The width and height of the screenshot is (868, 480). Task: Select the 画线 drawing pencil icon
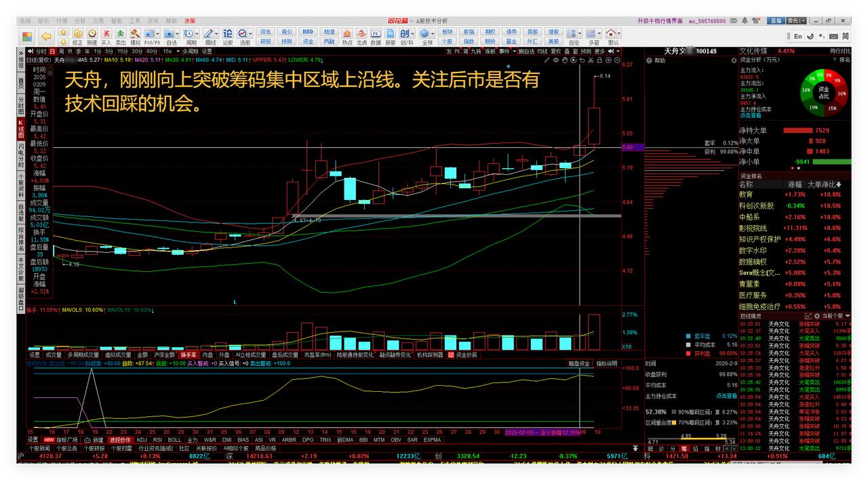point(209,34)
